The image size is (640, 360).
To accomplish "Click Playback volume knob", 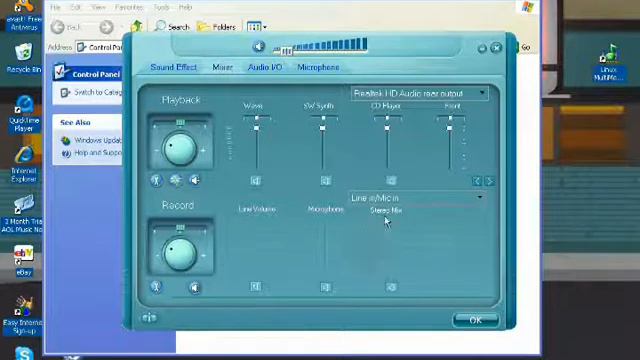I will point(180,149).
